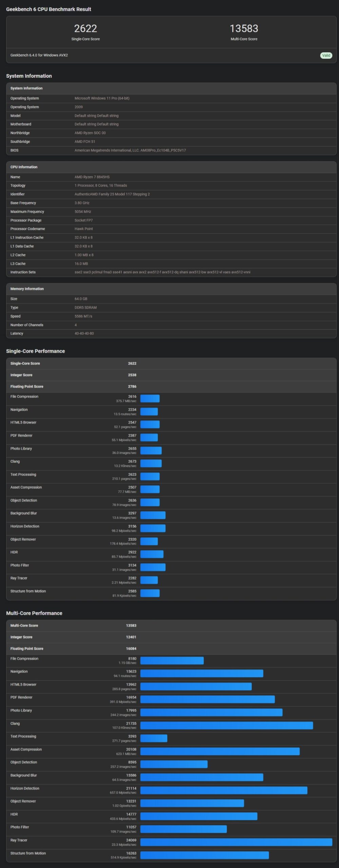Click the Motherboard row label
Viewport: 339px width, 868px height.
21,124
